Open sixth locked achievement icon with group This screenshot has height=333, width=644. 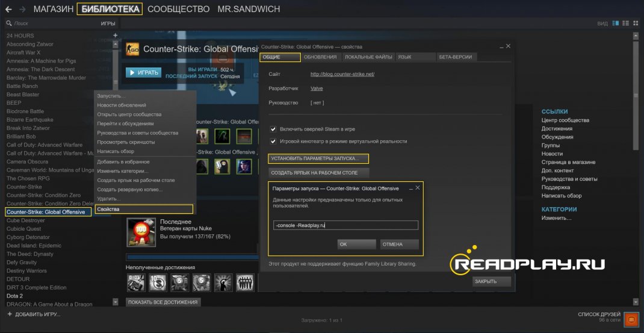[245, 282]
